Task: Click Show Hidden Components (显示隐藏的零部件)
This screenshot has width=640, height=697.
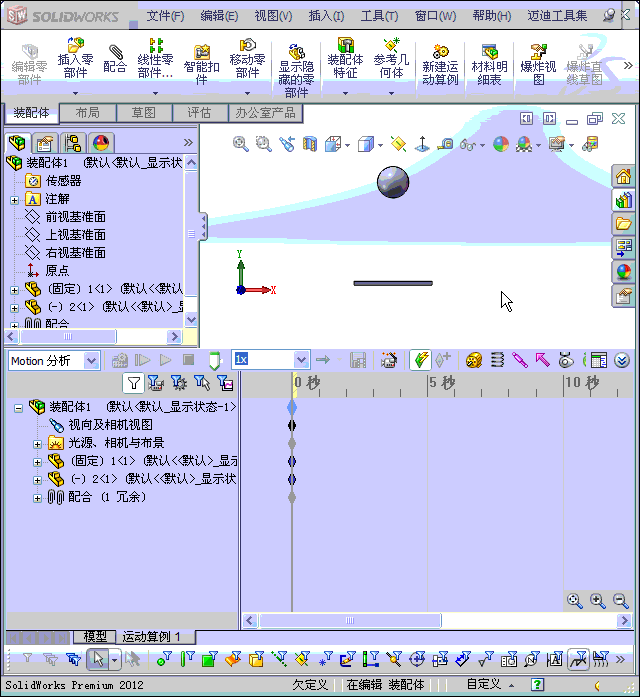Action: pos(296,71)
